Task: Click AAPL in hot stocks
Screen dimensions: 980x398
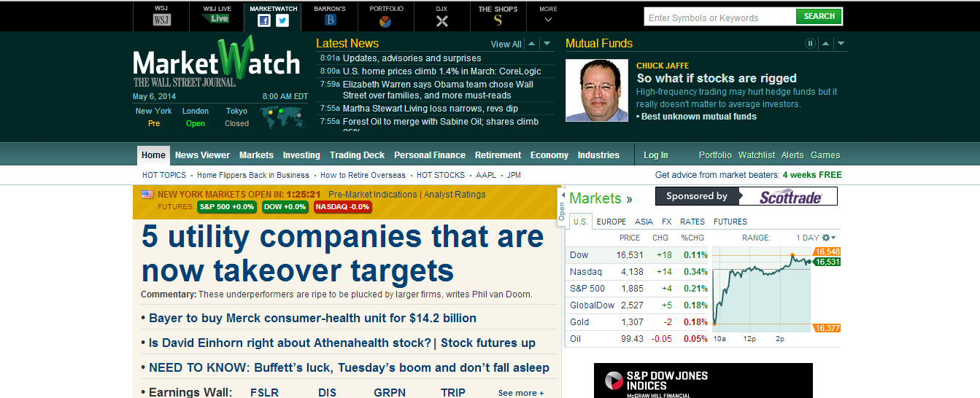Action: click(486, 176)
